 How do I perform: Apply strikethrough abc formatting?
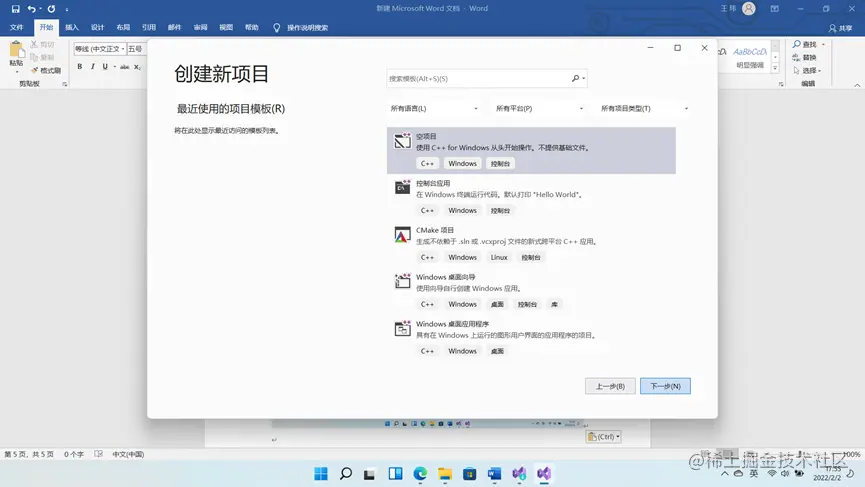[125, 67]
